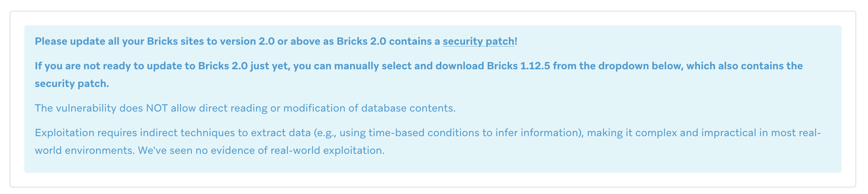Open the underlined security patch link

(x=478, y=42)
